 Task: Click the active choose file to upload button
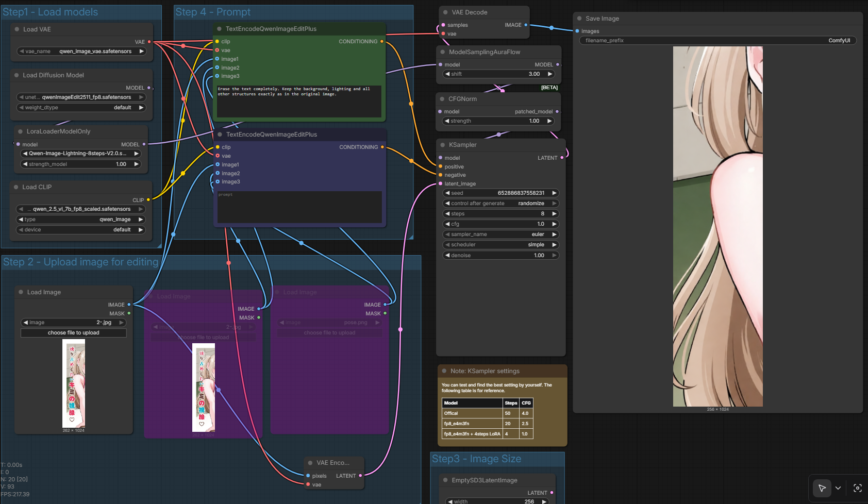coord(74,333)
